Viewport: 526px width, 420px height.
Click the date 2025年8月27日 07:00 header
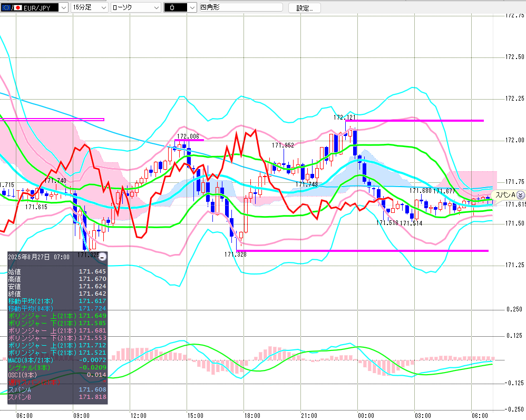[x=38, y=257]
